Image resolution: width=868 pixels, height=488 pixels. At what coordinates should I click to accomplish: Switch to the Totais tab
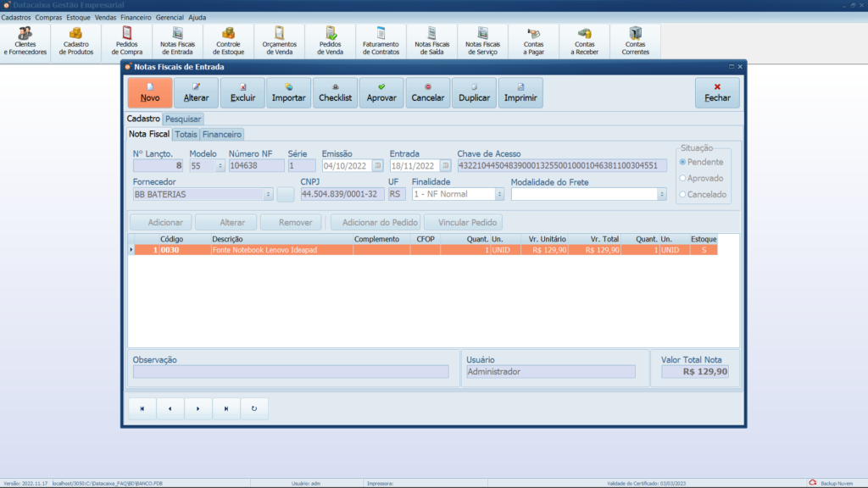point(186,134)
